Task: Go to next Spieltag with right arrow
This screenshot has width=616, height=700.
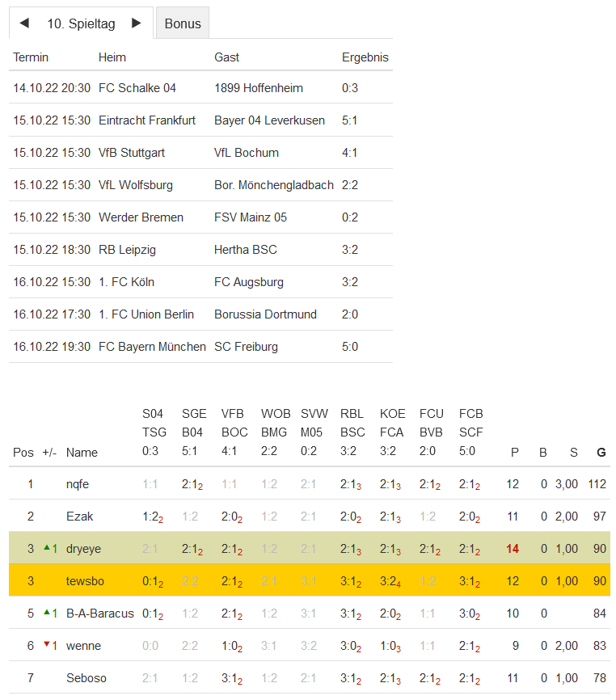Action: click(x=136, y=23)
